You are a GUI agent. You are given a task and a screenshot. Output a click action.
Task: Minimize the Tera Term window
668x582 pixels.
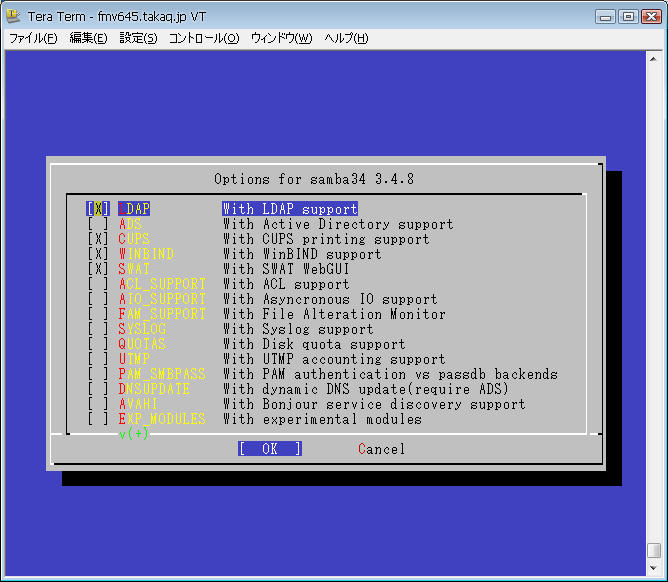tap(605, 17)
